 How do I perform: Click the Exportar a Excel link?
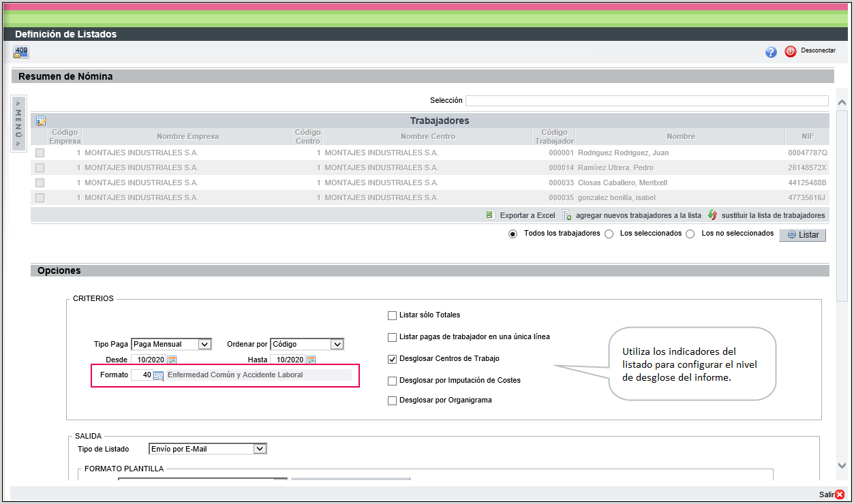(x=528, y=215)
